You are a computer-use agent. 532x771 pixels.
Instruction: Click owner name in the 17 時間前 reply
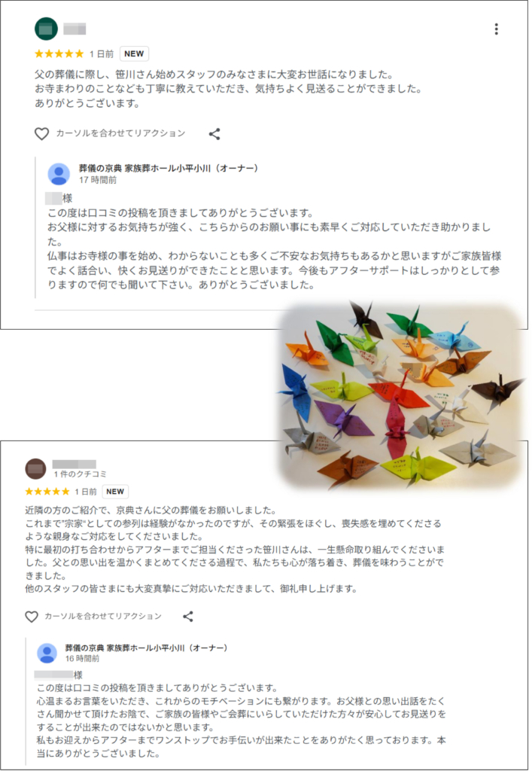point(169,168)
